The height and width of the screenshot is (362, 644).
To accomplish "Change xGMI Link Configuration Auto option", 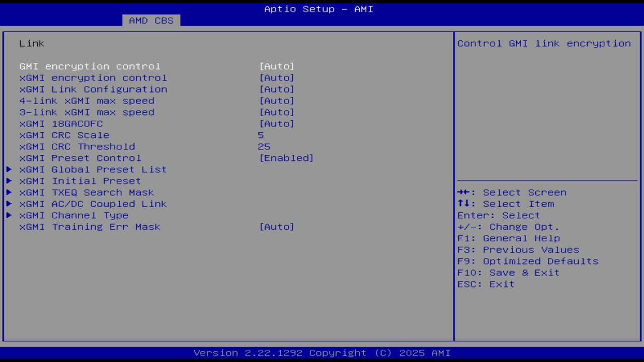I will tap(276, 89).
